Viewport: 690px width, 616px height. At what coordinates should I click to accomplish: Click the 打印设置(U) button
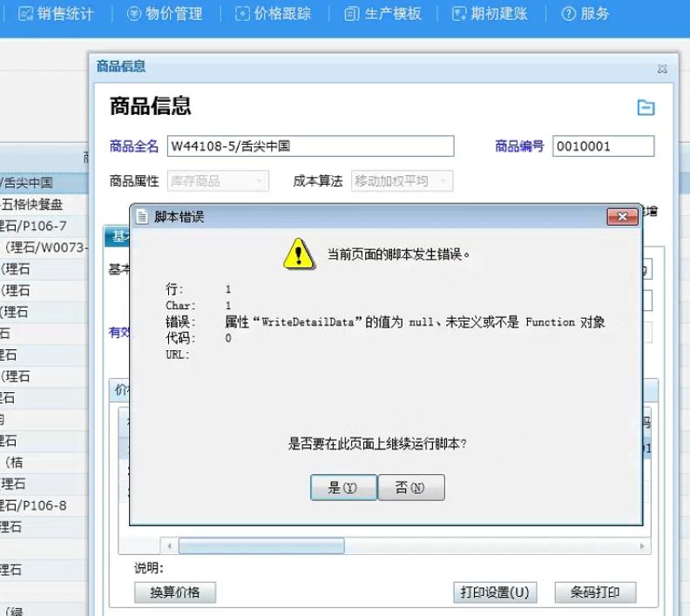(x=495, y=592)
